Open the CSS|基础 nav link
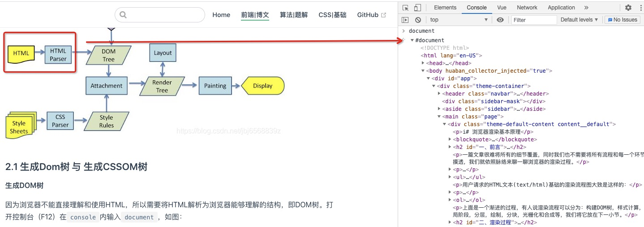Image resolution: width=644 pixels, height=227 pixels. (332, 15)
